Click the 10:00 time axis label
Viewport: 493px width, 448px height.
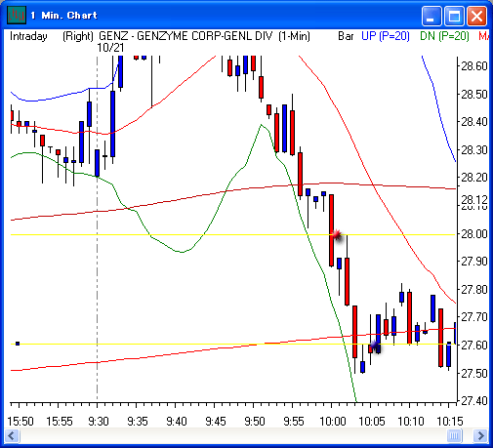click(333, 422)
